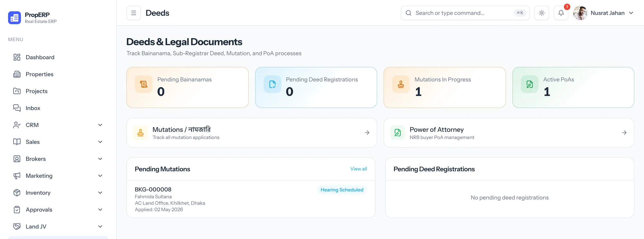The height and width of the screenshot is (239, 644).
Task: Click the Pending Deed Registrations card document icon
Action: pos(272,84)
